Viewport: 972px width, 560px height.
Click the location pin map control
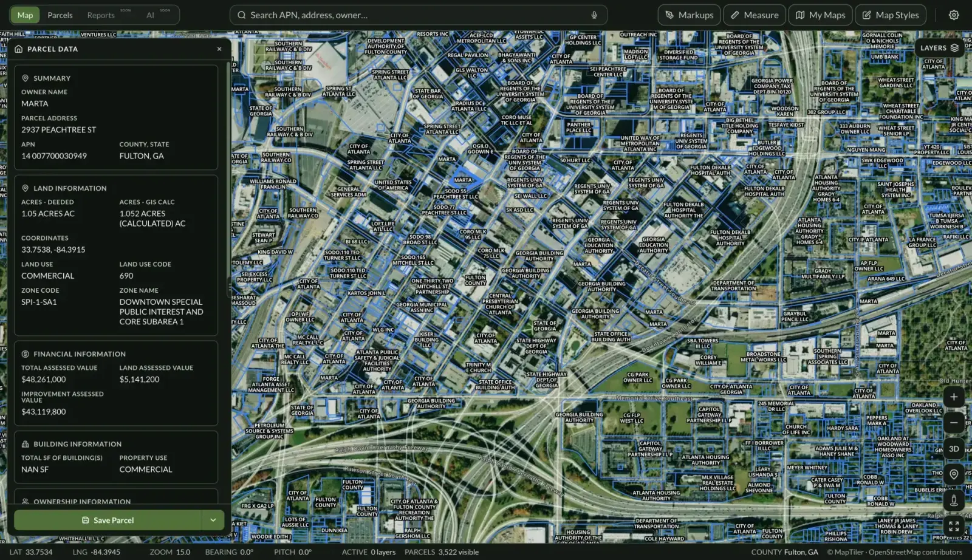pos(954,474)
